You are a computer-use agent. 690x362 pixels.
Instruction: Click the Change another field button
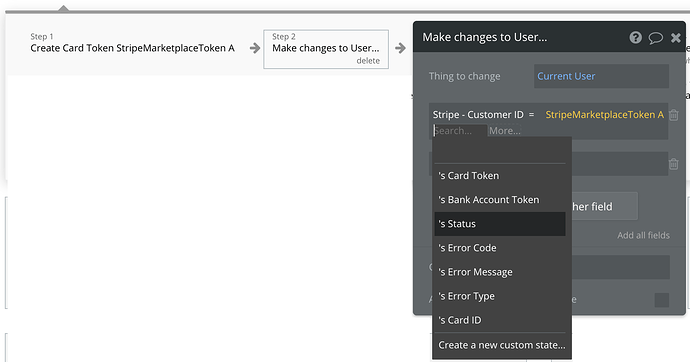click(604, 206)
